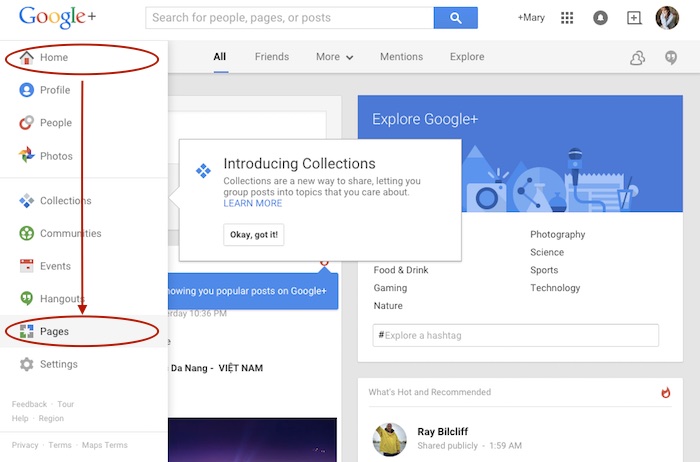Focus the search people, pages, posts field

[x=290, y=18]
